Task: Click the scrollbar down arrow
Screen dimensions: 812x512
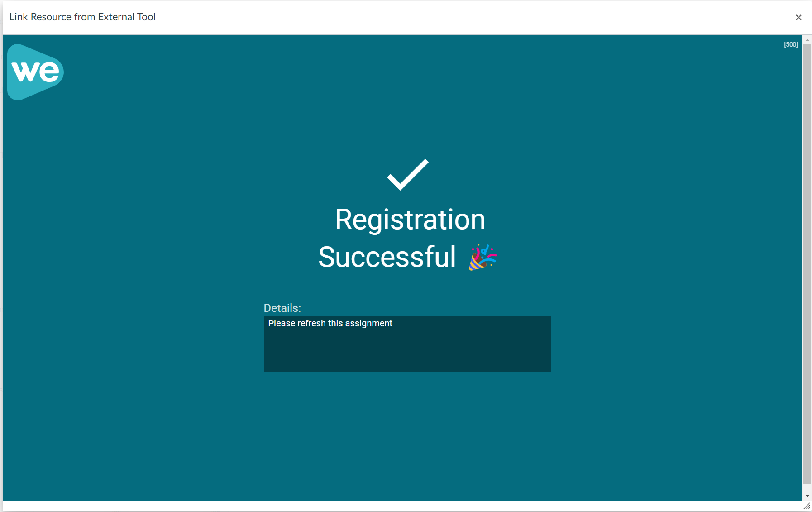Action: click(807, 496)
